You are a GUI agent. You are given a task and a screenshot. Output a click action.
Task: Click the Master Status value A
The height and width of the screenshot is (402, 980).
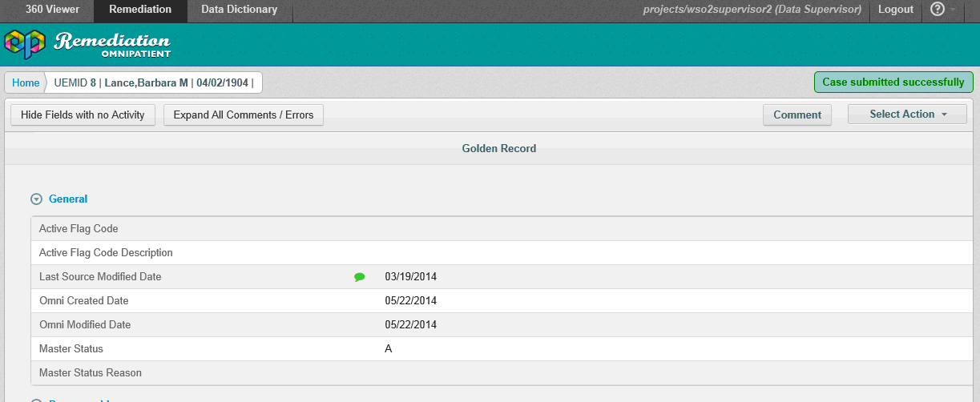point(389,349)
